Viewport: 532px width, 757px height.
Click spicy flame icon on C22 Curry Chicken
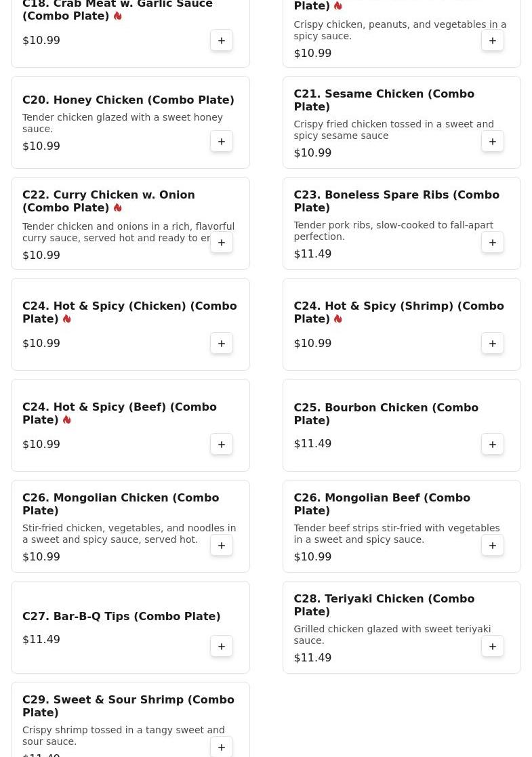118,207
